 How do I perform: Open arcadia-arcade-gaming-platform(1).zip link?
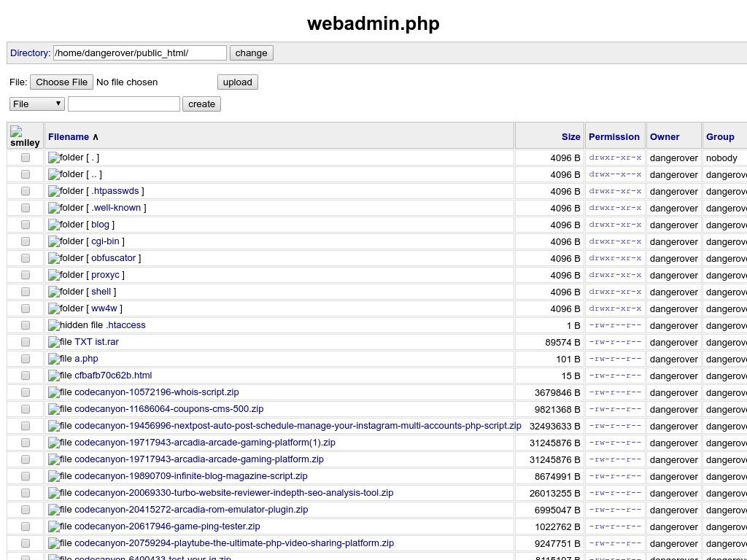point(205,443)
